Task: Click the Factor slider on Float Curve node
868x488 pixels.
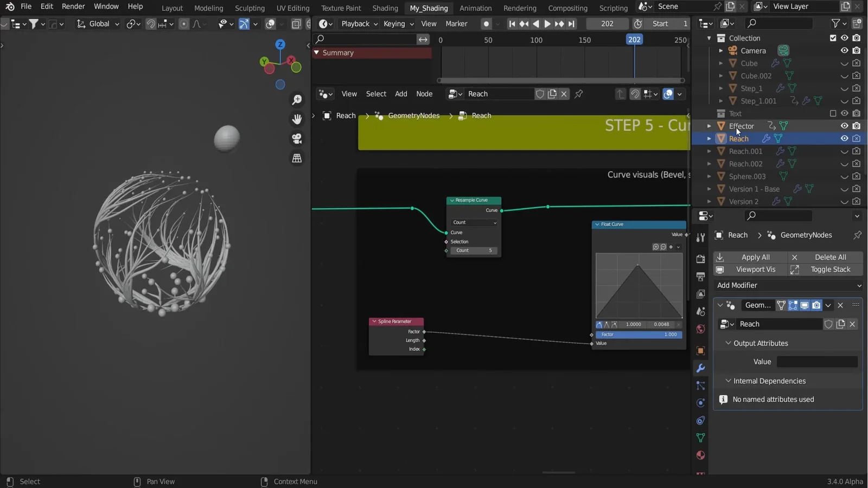Action: 639,335
